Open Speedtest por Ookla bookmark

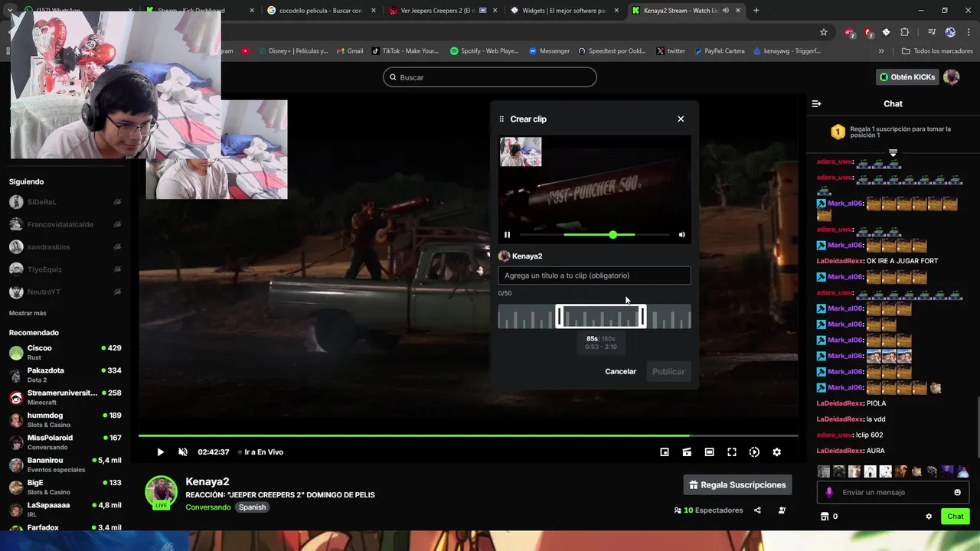coord(612,51)
